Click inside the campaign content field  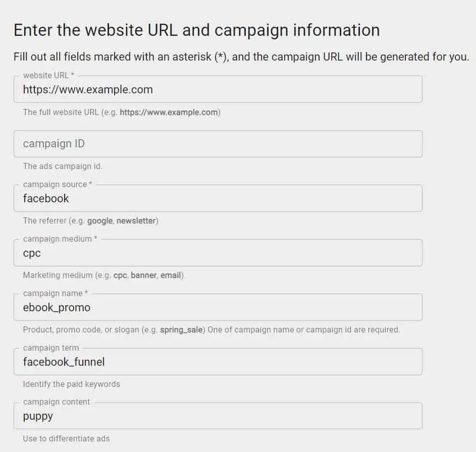pos(217,416)
